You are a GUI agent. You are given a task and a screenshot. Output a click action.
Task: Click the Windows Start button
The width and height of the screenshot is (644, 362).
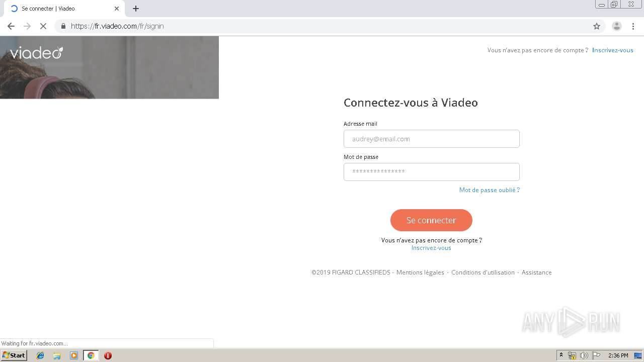14,355
